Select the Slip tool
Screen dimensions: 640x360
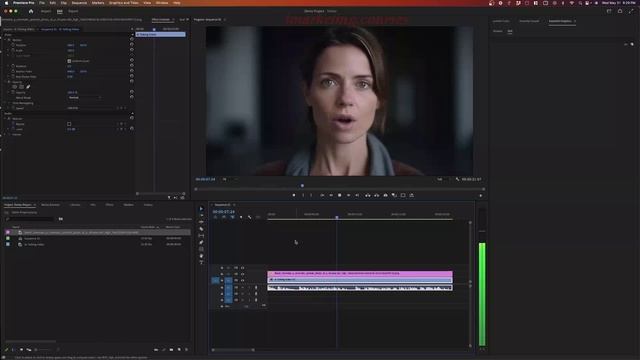[x=201, y=236]
